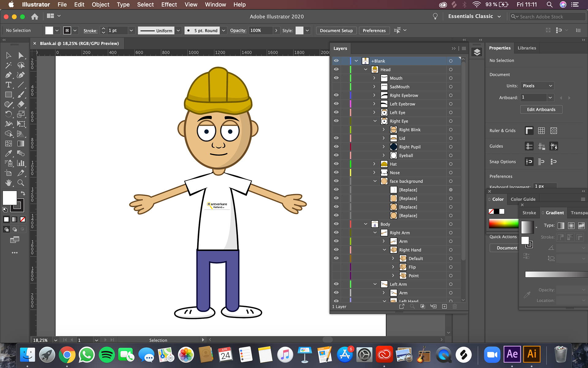Switch to the Stroke panel tab
The width and height of the screenshot is (588, 368).
[529, 213]
